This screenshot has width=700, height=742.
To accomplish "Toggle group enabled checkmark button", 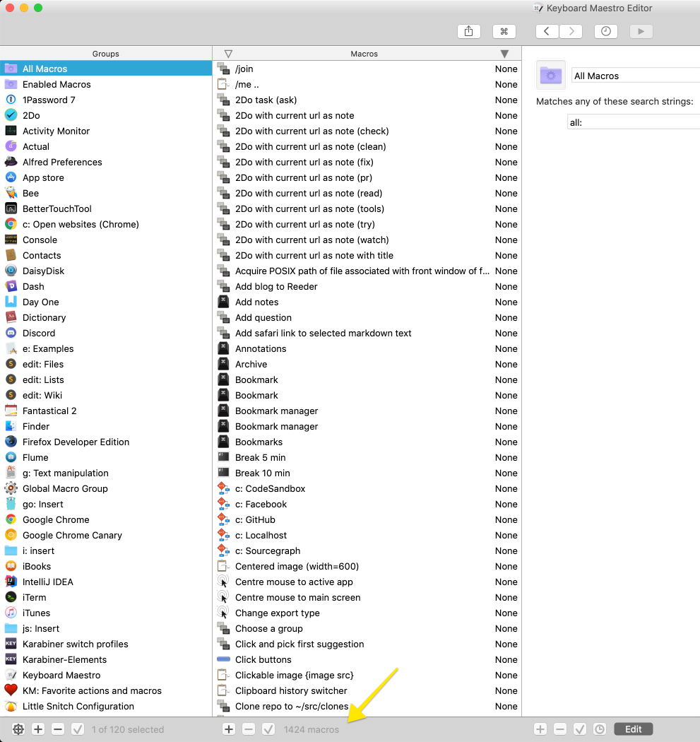I will [x=78, y=729].
